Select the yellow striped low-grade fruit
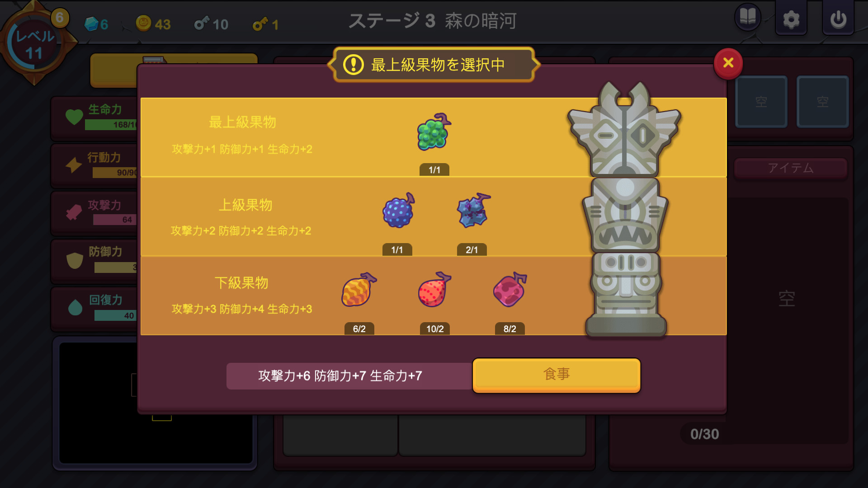This screenshot has width=868, height=488. click(359, 290)
